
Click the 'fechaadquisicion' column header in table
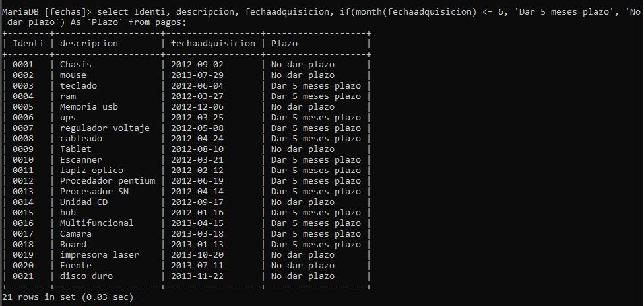(x=212, y=44)
